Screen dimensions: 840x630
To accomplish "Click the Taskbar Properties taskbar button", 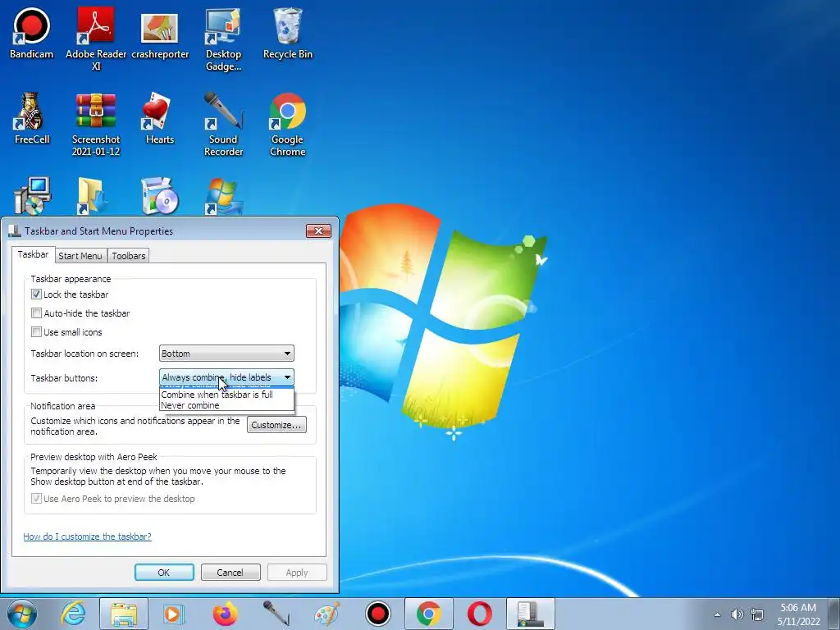I will click(x=531, y=614).
